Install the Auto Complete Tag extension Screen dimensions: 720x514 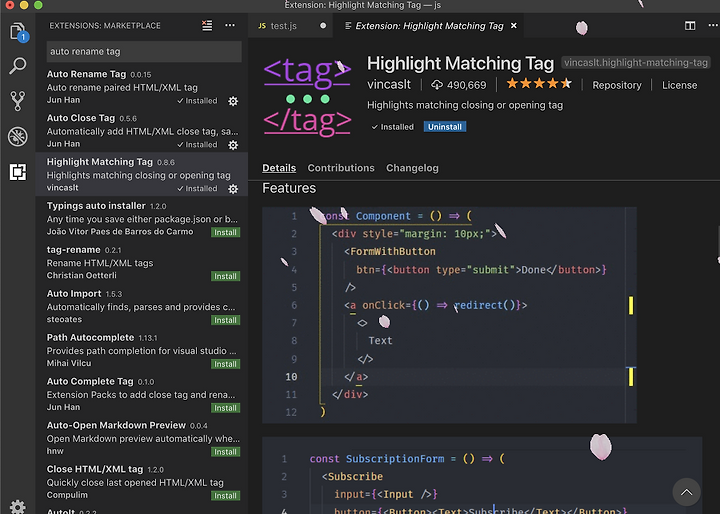click(225, 408)
